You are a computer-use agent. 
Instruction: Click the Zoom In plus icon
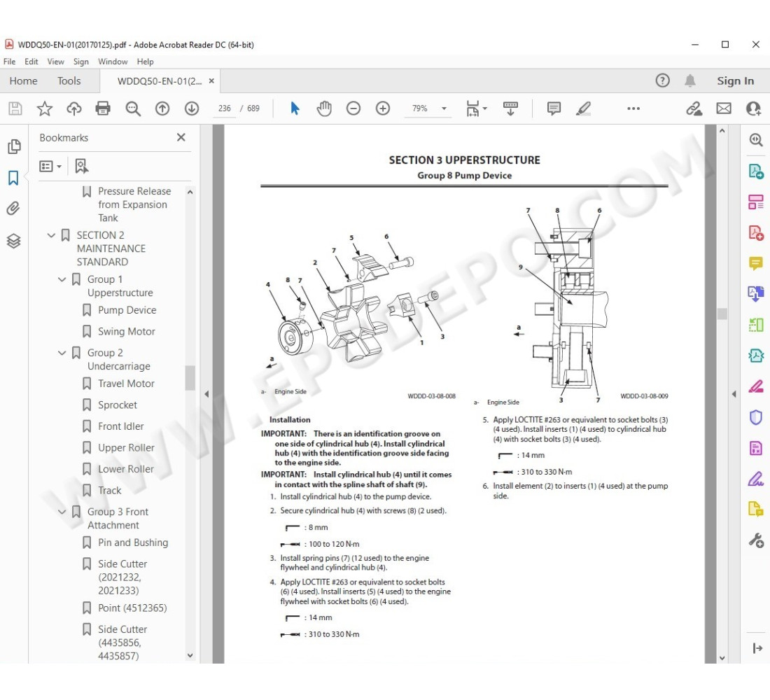point(382,108)
